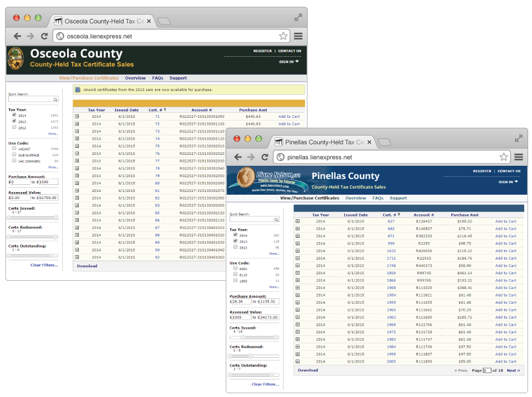Click back arrow in Pinellas browser window

[238, 157]
